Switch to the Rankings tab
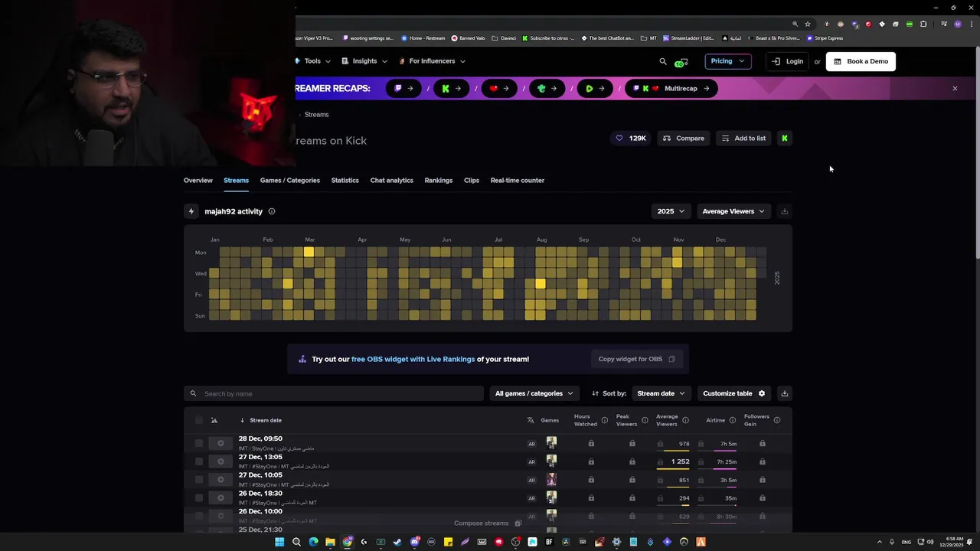This screenshot has height=551, width=980. coord(438,181)
